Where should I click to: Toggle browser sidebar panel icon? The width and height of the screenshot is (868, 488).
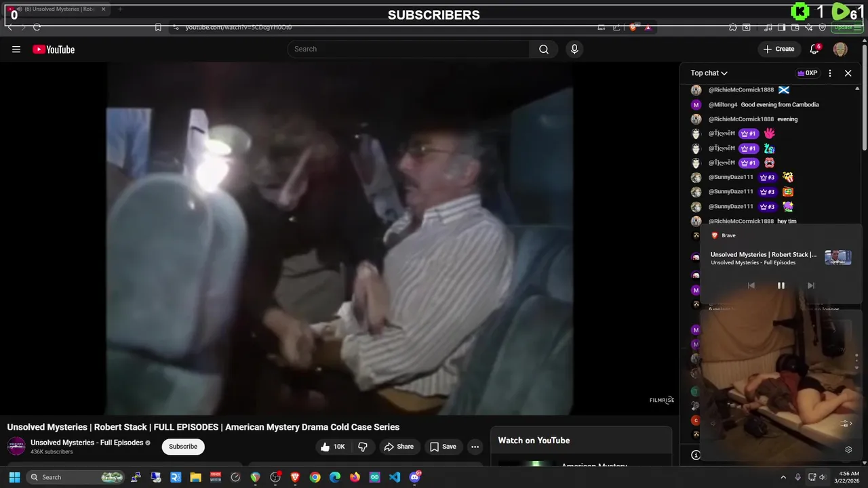(x=781, y=27)
